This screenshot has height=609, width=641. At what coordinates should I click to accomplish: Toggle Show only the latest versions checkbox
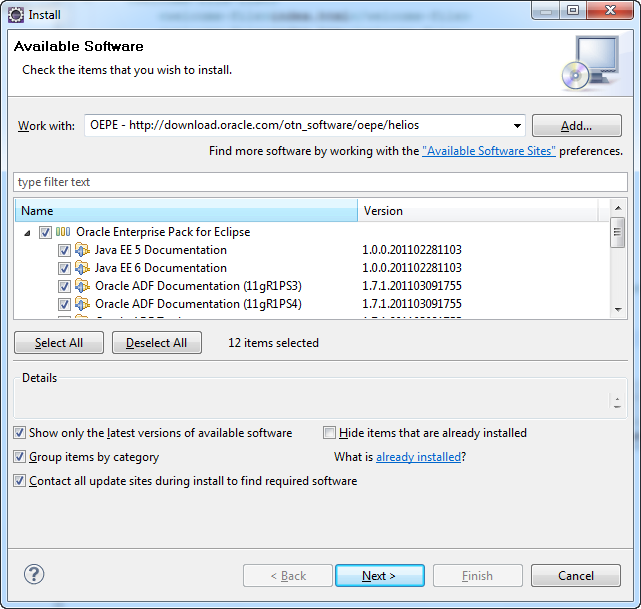pyautogui.click(x=20, y=432)
